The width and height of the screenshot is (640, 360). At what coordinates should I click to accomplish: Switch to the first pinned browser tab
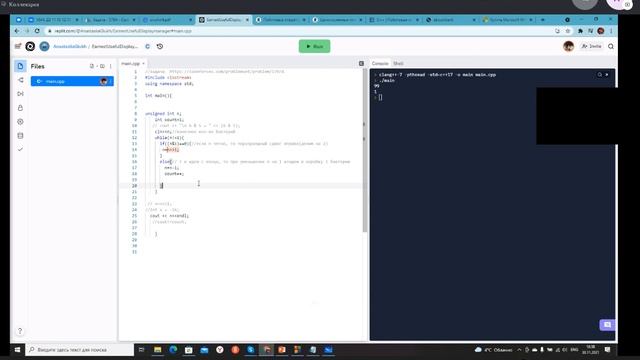pos(19,20)
